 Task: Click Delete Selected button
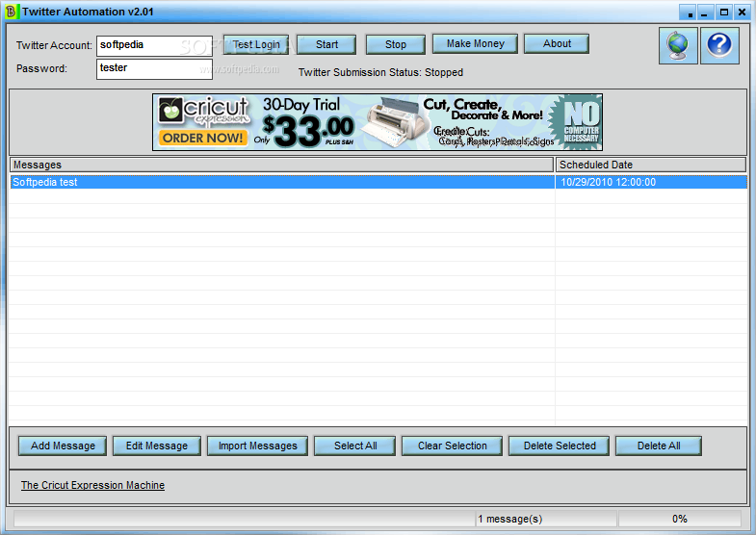(x=560, y=446)
